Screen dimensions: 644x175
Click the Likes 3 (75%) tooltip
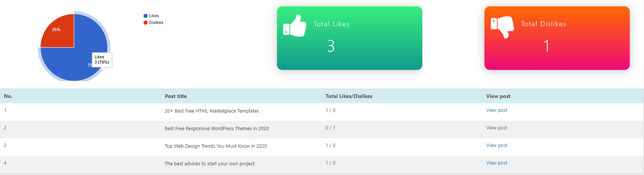click(102, 59)
